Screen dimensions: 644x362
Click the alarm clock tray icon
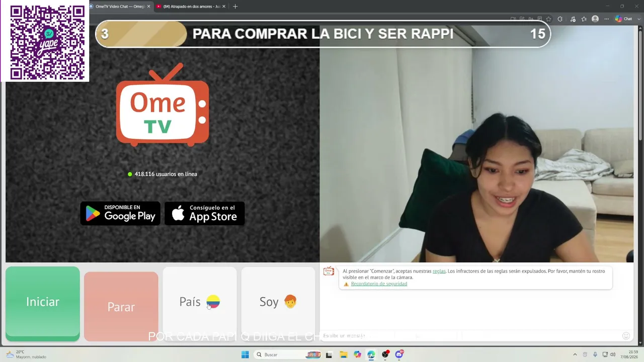pos(585,354)
